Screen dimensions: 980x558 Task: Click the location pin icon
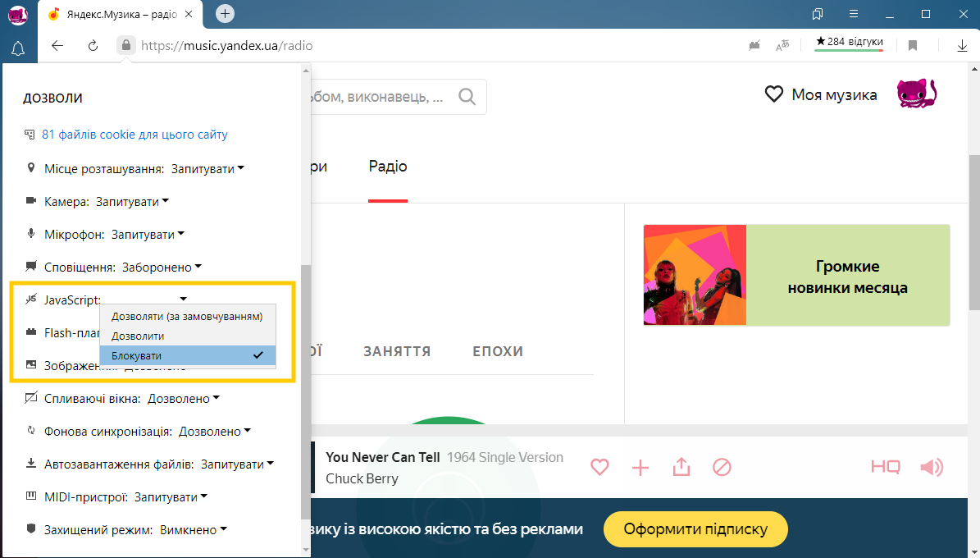(30, 168)
